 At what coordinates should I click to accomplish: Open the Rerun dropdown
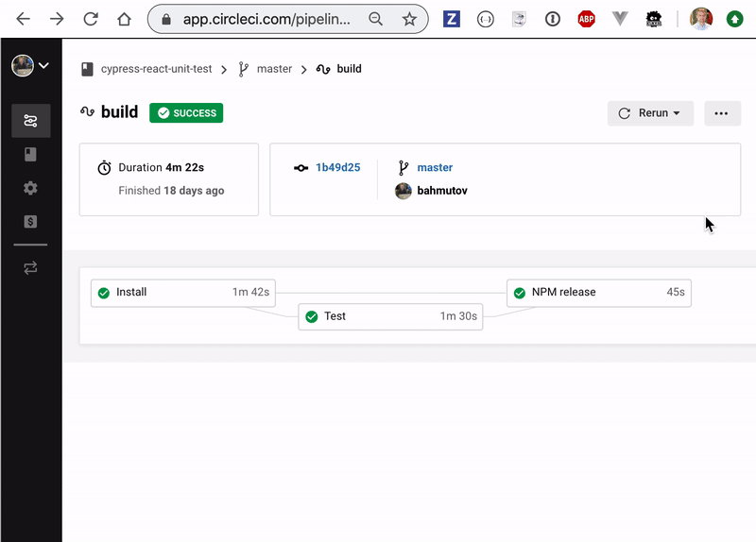coord(650,113)
